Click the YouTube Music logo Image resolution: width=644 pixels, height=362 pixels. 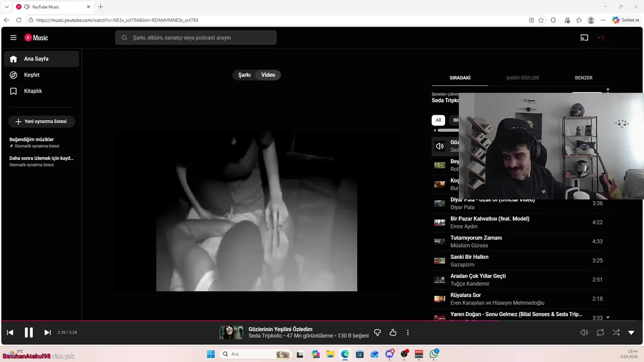(36, 38)
